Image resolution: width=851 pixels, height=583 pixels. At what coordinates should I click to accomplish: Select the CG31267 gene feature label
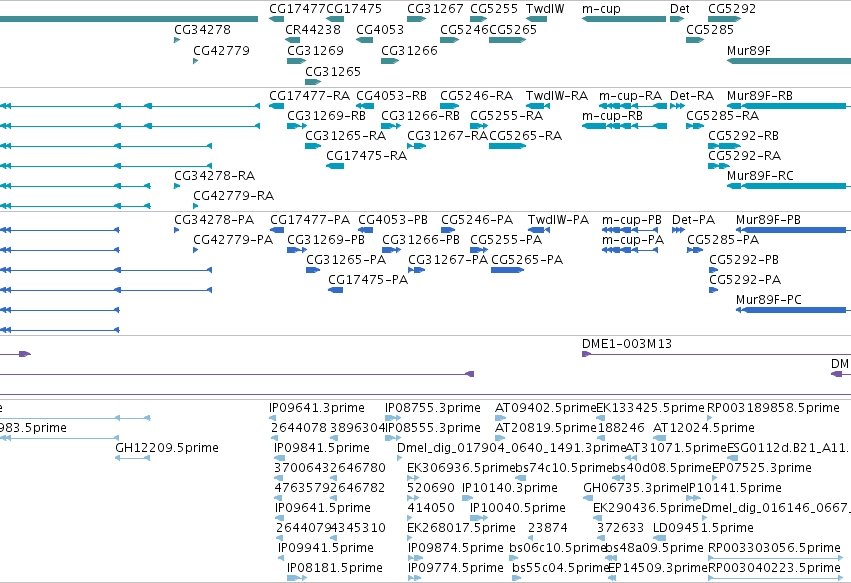pos(435,9)
